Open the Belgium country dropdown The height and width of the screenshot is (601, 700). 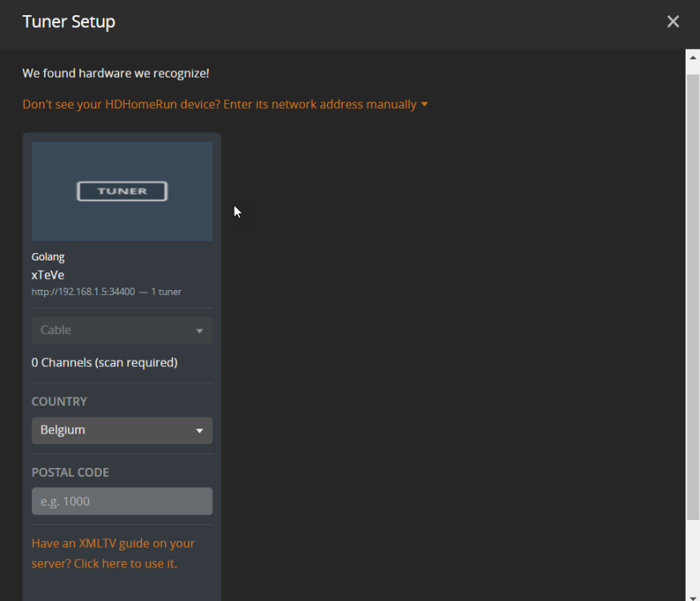(x=122, y=430)
